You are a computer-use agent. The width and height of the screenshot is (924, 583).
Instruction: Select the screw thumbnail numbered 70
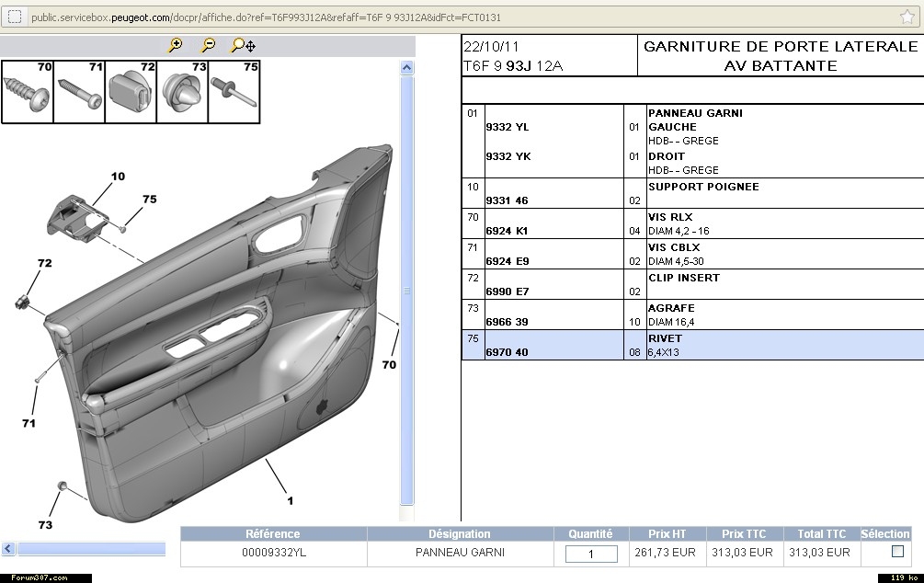point(28,92)
